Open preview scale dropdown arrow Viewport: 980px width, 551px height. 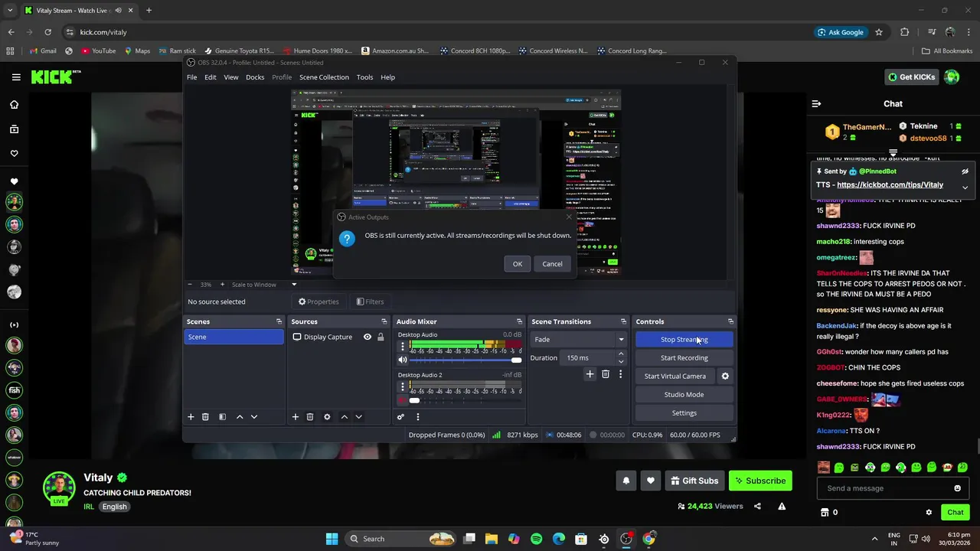tap(294, 285)
